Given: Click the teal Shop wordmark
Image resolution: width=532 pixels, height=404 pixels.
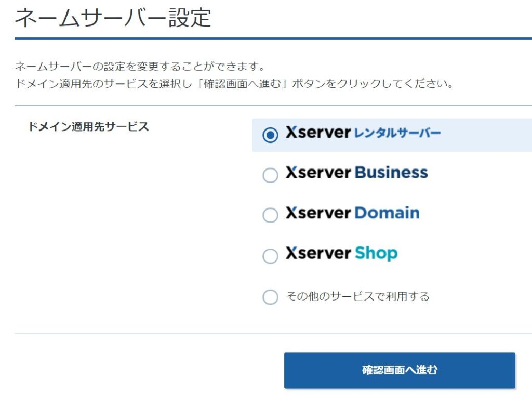Looking at the screenshot, I should point(376,253).
